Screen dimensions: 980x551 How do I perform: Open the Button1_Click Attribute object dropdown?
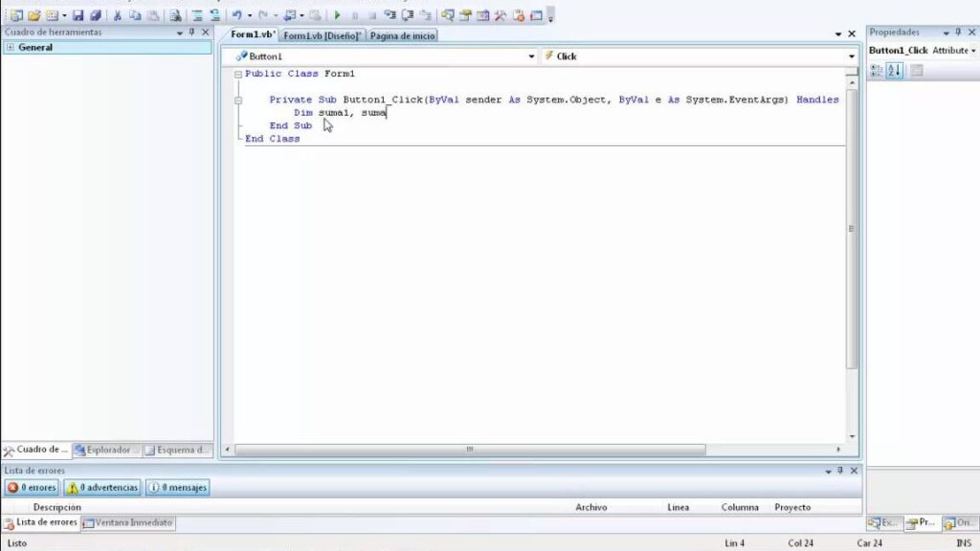click(x=973, y=51)
